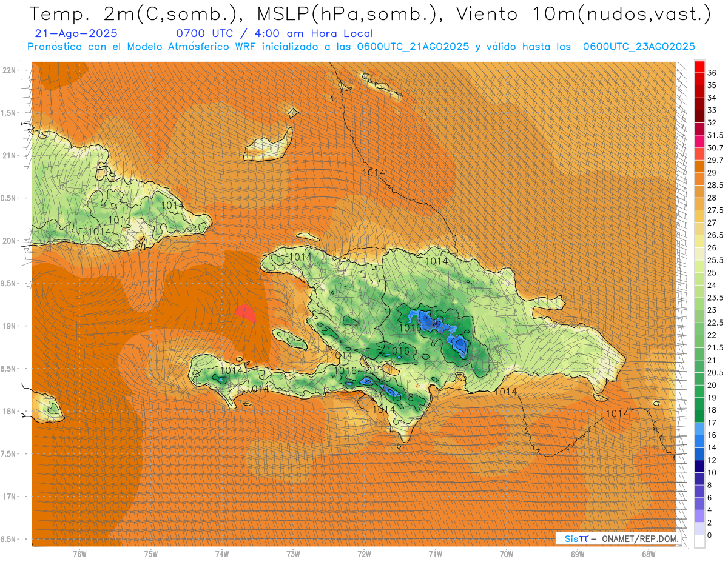Screen dimensions: 728x562
Task: Click the small red hot spot west of Haiti
Action: point(245,313)
